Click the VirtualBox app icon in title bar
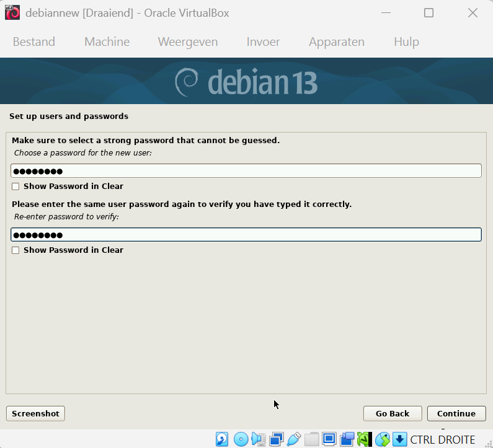 point(12,13)
